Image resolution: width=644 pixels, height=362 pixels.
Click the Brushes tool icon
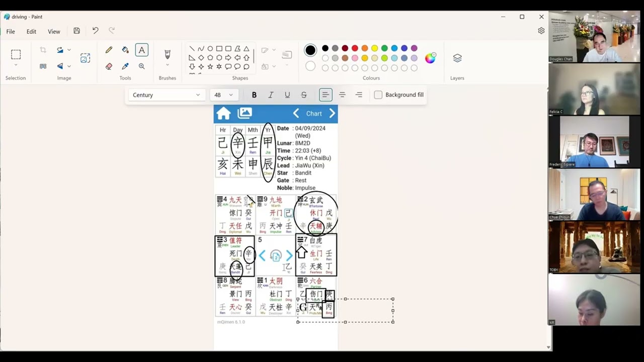pyautogui.click(x=168, y=54)
